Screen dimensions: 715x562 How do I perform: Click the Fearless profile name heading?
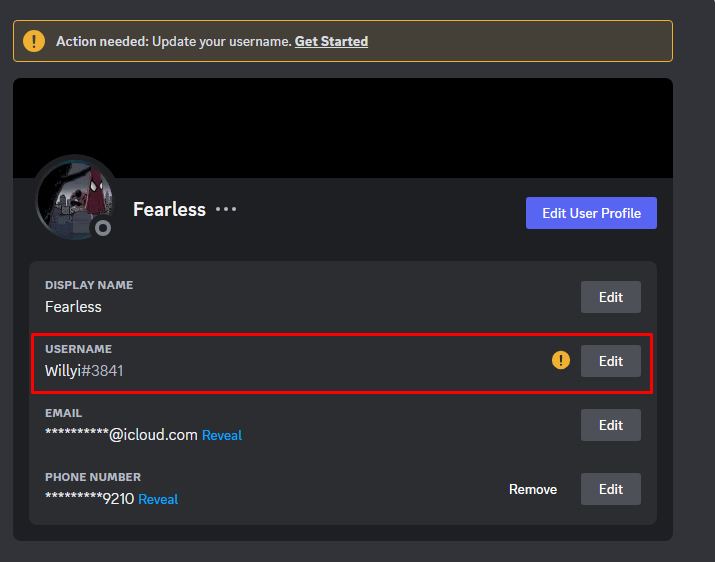pyautogui.click(x=169, y=210)
